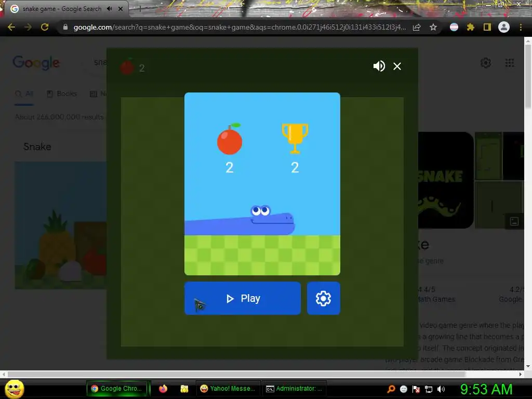Viewport: 532px width, 399px height.
Task: Click the network tray icon
Action: click(x=429, y=389)
